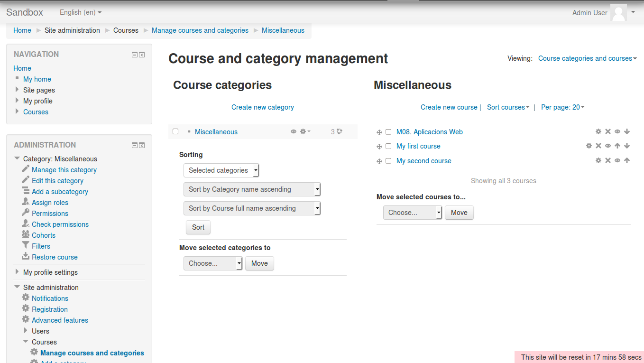Click drag handle icon beside My second course
The height and width of the screenshot is (363, 644).
point(379,161)
